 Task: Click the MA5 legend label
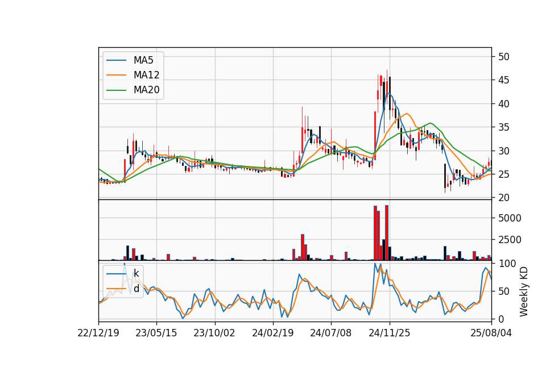coord(143,60)
